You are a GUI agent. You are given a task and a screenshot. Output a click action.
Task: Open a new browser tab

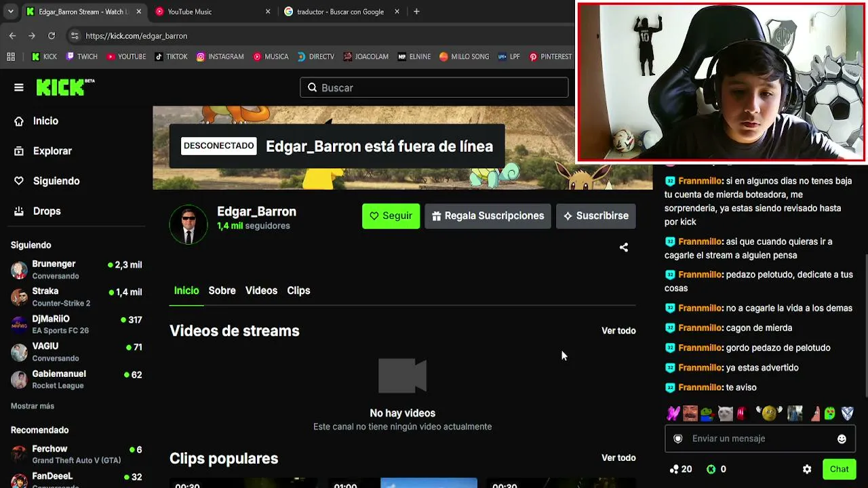click(416, 12)
